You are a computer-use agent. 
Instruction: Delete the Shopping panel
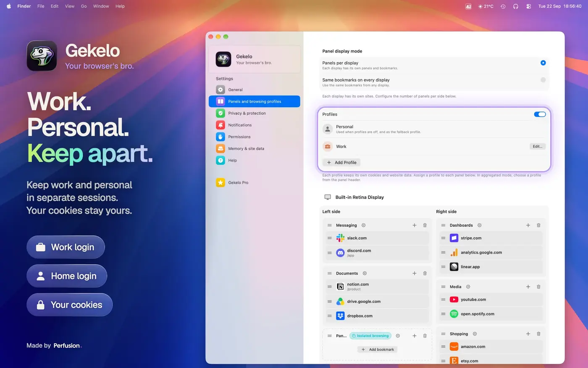coord(539,334)
